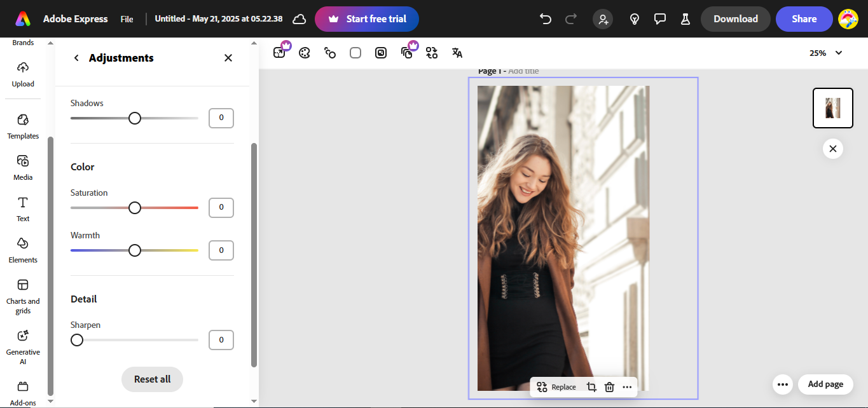Open the cloud sync status icon
Viewport: 868px width, 408px height.
pos(299,18)
